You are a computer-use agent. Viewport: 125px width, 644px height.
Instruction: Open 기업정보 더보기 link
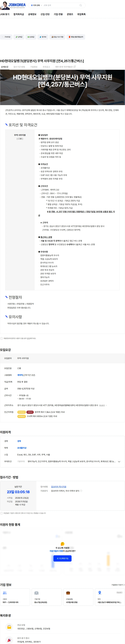pyautogui.click(x=118, y=585)
